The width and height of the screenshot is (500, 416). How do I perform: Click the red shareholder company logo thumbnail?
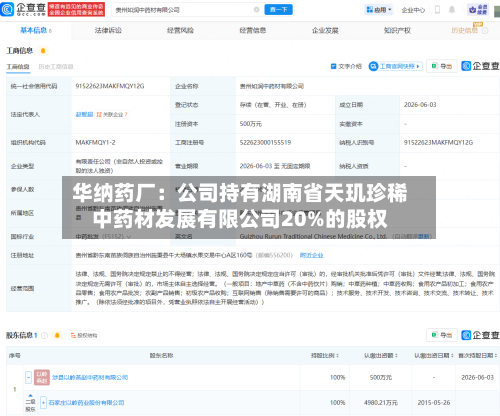42,377
